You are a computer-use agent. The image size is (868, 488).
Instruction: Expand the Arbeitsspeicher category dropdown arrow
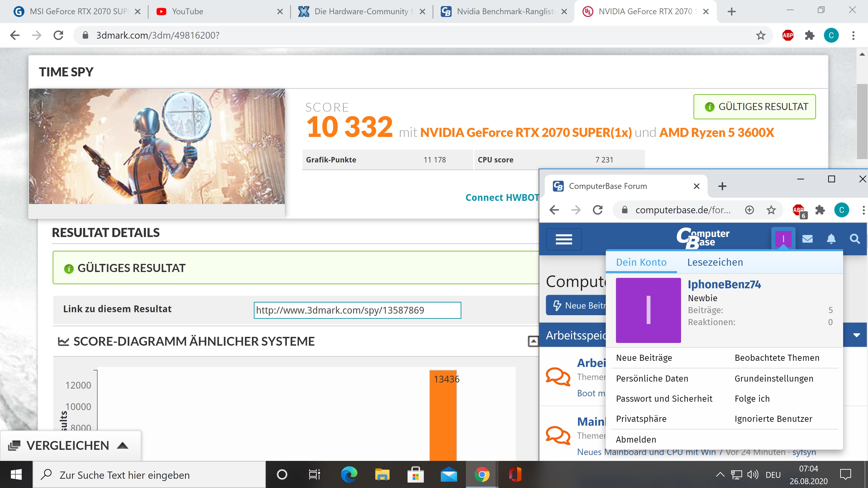pos(856,335)
